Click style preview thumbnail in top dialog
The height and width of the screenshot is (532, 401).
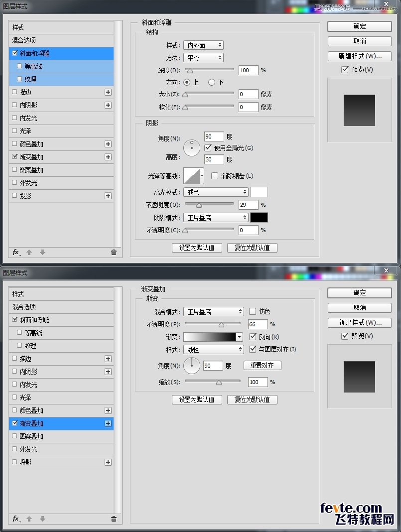click(x=359, y=110)
